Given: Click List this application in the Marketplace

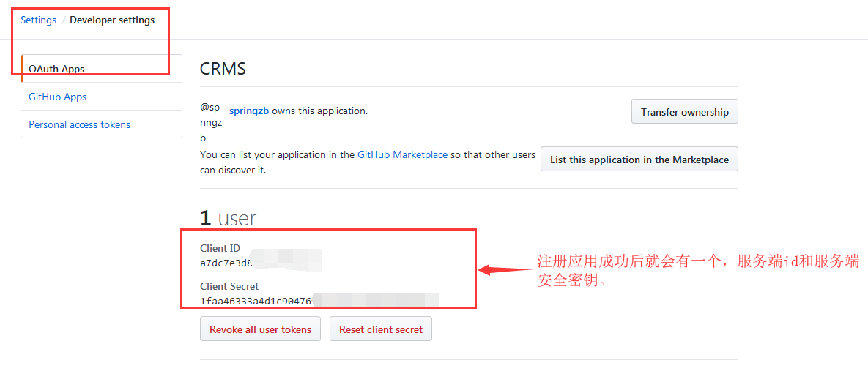Looking at the screenshot, I should pyautogui.click(x=639, y=160).
